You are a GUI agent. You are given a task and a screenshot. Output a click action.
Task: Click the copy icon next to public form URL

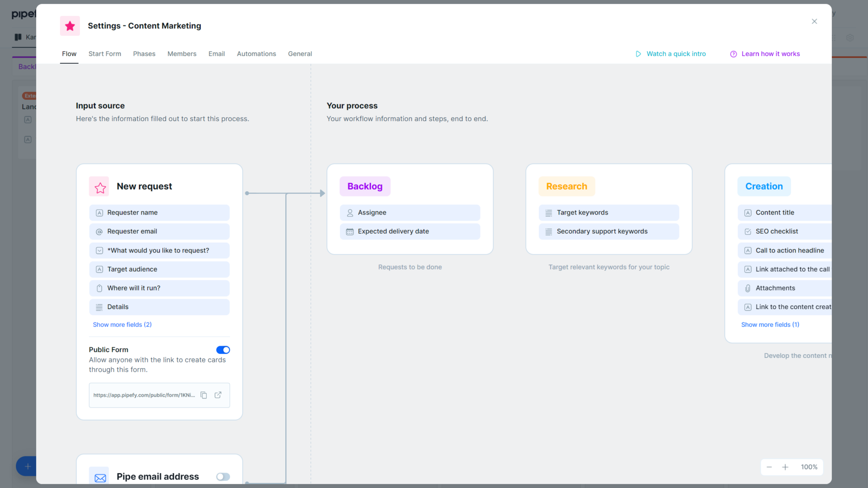(204, 395)
